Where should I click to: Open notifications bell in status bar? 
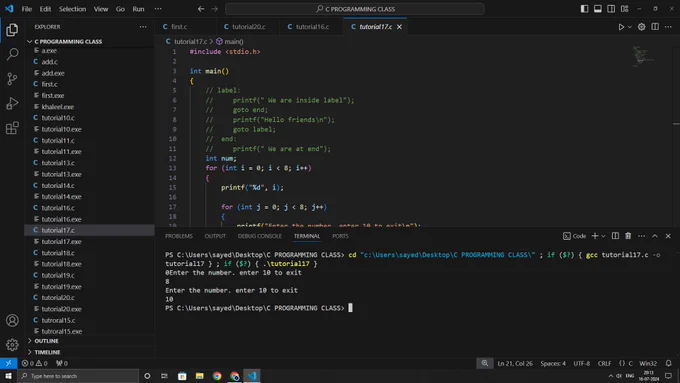click(x=668, y=363)
